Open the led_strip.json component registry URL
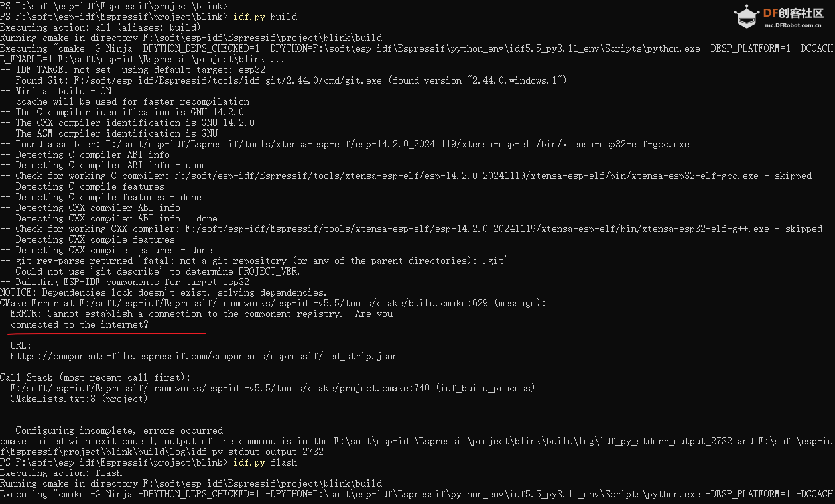Image resolution: width=835 pixels, height=504 pixels. tap(204, 356)
